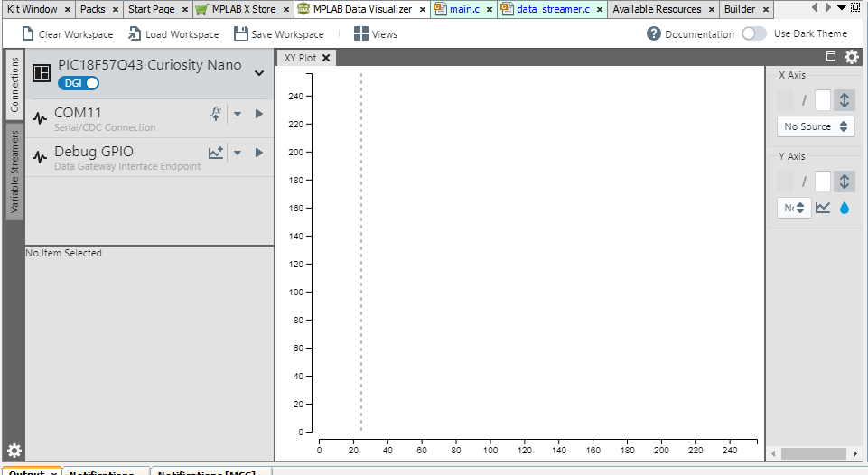Close the XY Plot tab
Image resolution: width=868 pixels, height=475 pixels.
(326, 58)
